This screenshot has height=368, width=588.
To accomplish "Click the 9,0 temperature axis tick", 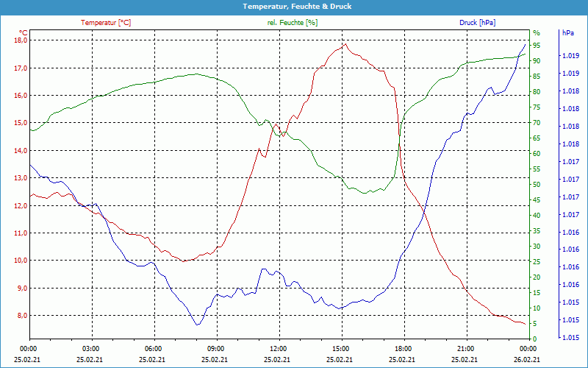I will coord(23,289).
